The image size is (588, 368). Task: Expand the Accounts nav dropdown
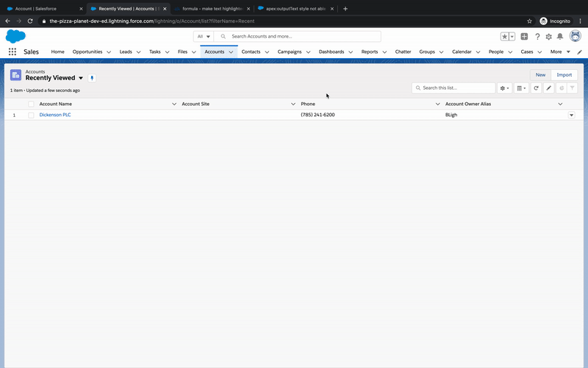pyautogui.click(x=231, y=52)
